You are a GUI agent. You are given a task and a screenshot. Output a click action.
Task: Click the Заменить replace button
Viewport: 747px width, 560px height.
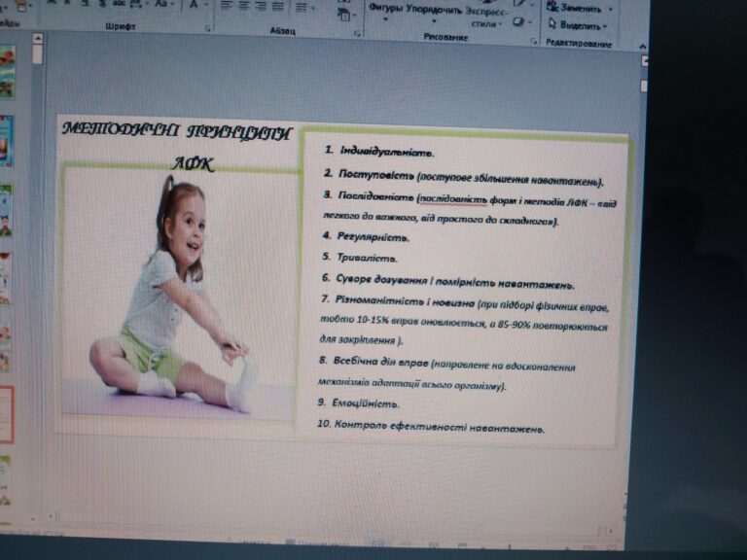point(578,8)
